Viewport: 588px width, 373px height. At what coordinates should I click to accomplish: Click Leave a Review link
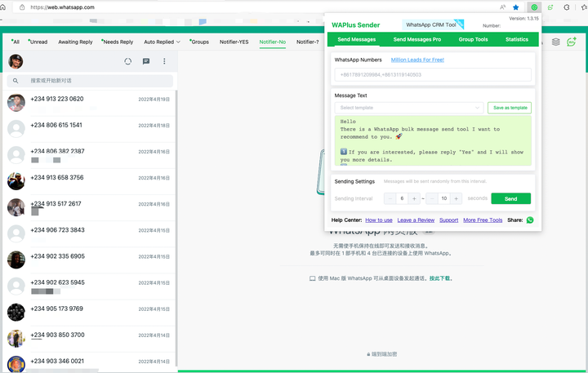(416, 220)
